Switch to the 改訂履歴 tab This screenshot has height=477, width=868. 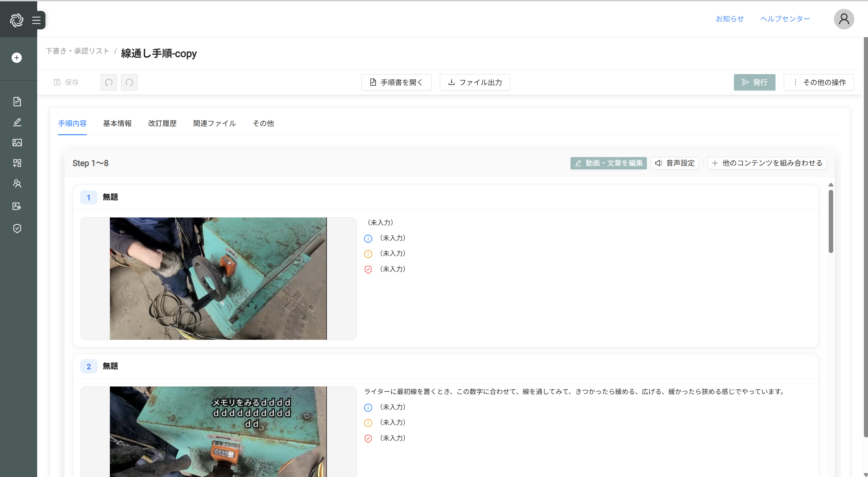[x=162, y=123]
